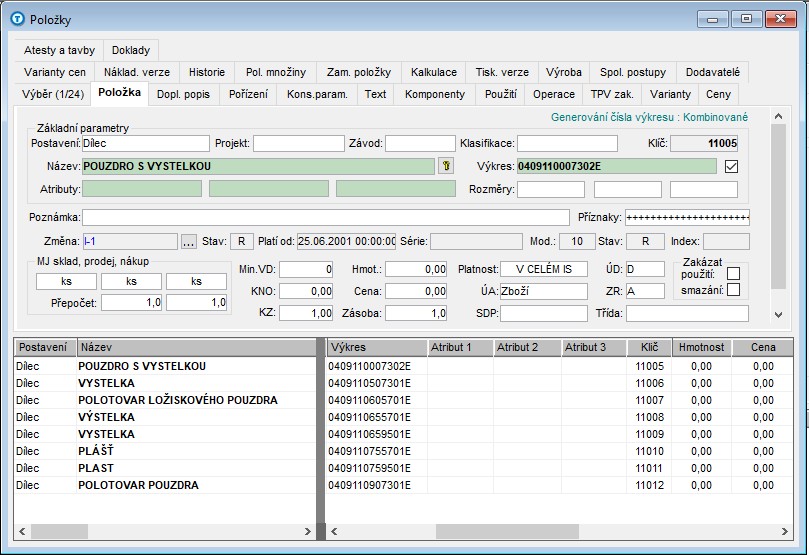
Task: Open the Dopl. popis tab
Action: pos(184,94)
